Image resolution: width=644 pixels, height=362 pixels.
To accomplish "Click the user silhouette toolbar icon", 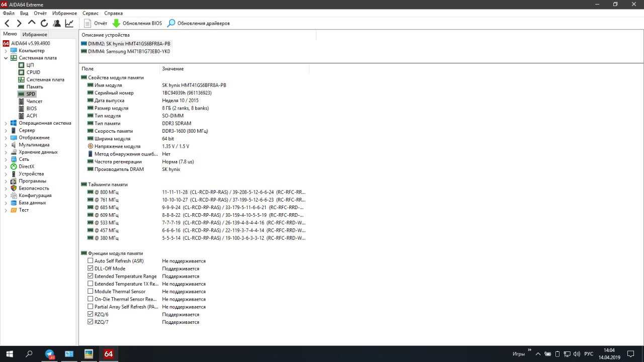I will (57, 23).
